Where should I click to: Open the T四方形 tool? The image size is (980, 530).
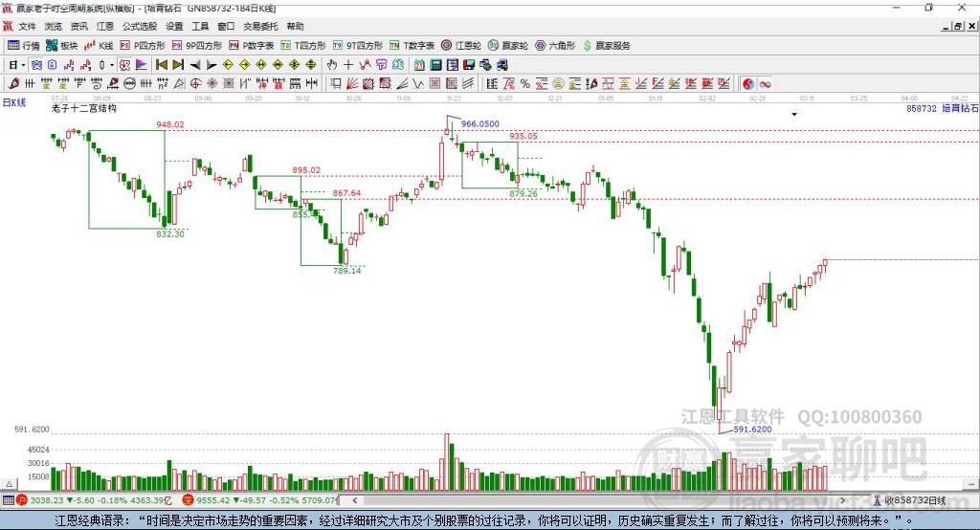(x=303, y=46)
